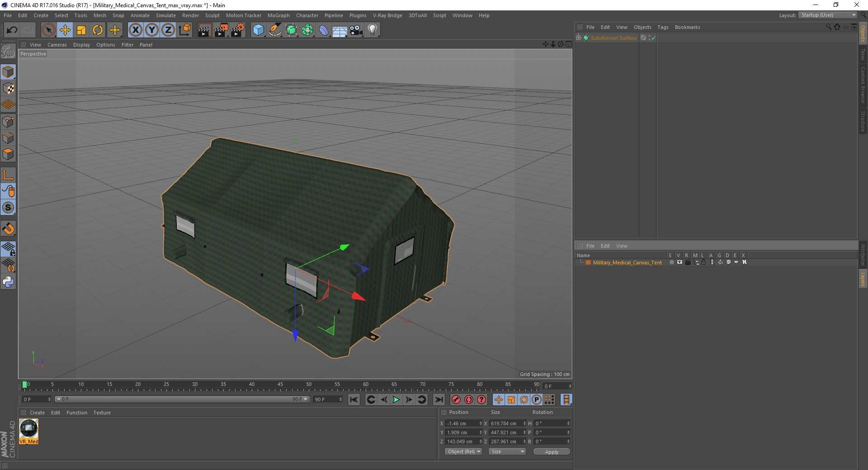868x470 pixels.
Task: Add Subdivision Surface generator icon
Action: [x=291, y=30]
